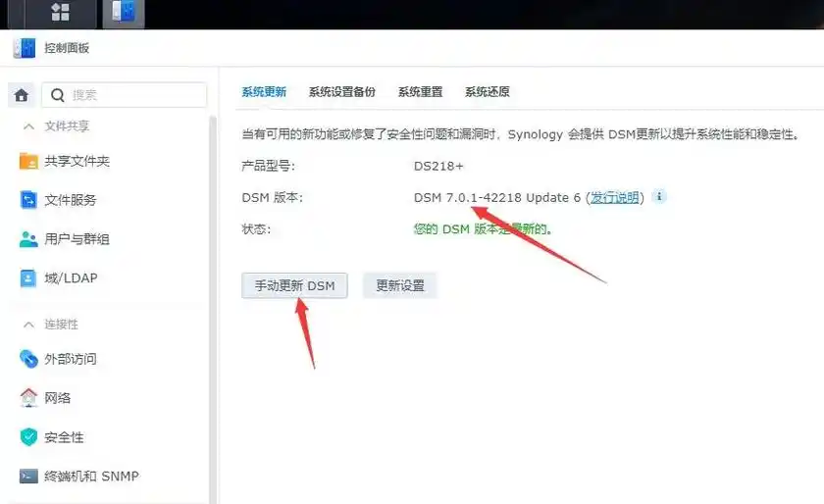Select the 系统更新 tab
Image resolution: width=824 pixels, height=504 pixels.
(x=264, y=92)
